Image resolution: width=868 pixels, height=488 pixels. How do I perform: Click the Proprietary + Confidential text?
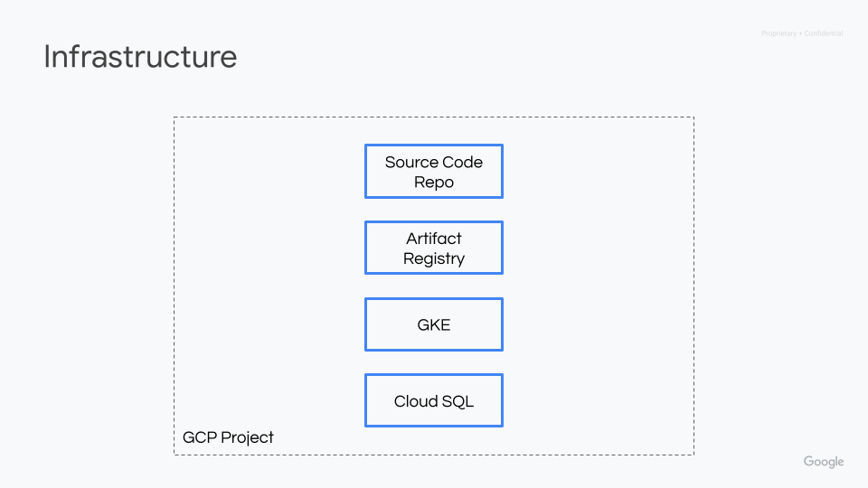[x=801, y=33]
